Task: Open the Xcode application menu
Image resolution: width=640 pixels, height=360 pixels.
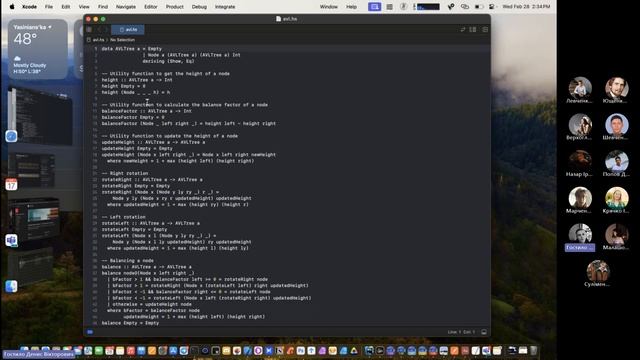Action: click(29, 7)
